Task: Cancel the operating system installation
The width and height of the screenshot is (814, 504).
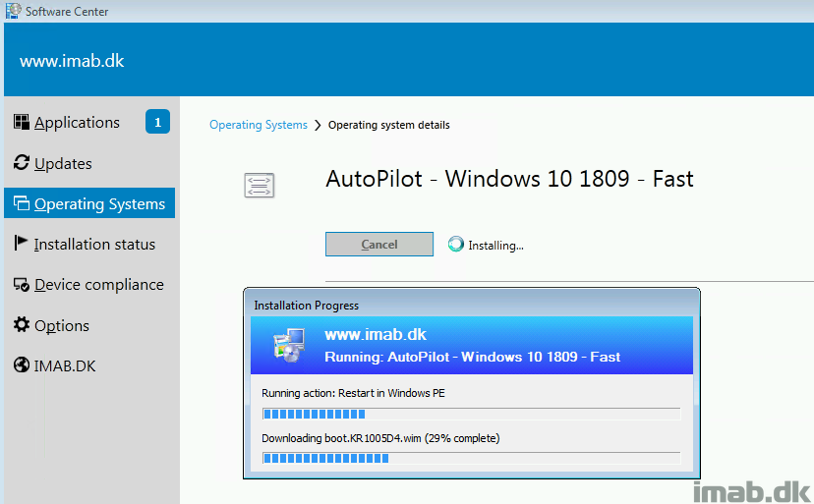Action: coord(379,244)
